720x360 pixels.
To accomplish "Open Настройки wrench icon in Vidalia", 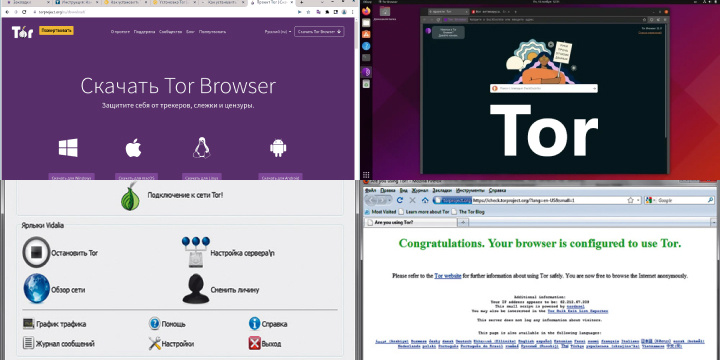I will point(154,343).
